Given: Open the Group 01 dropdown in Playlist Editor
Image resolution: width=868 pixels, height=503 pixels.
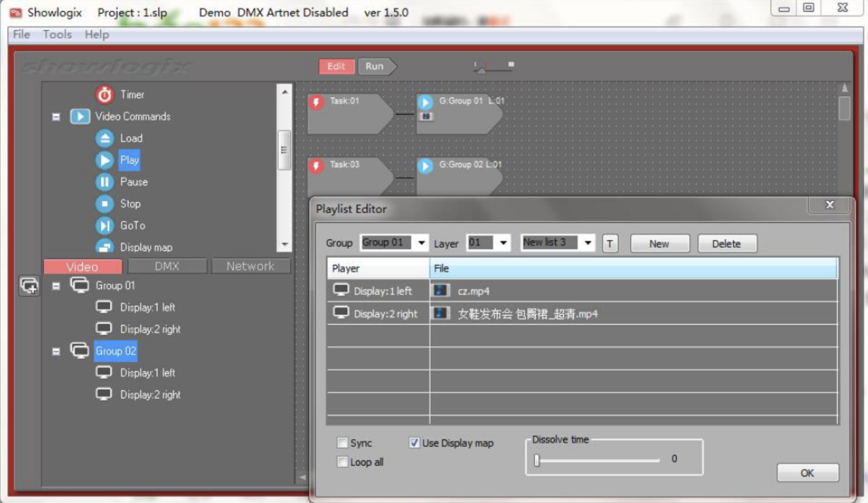Looking at the screenshot, I should (x=421, y=243).
